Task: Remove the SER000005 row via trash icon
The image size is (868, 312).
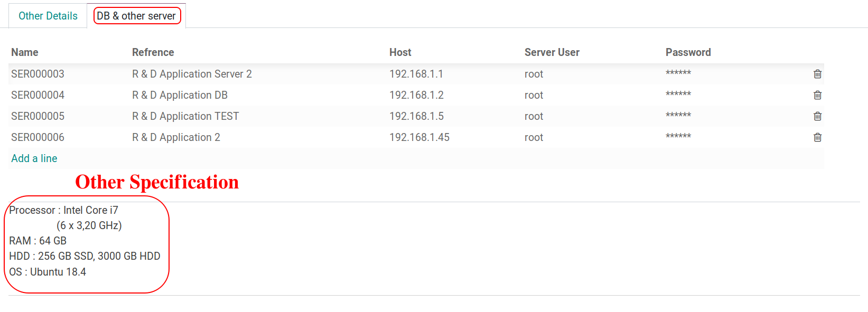Action: [817, 116]
